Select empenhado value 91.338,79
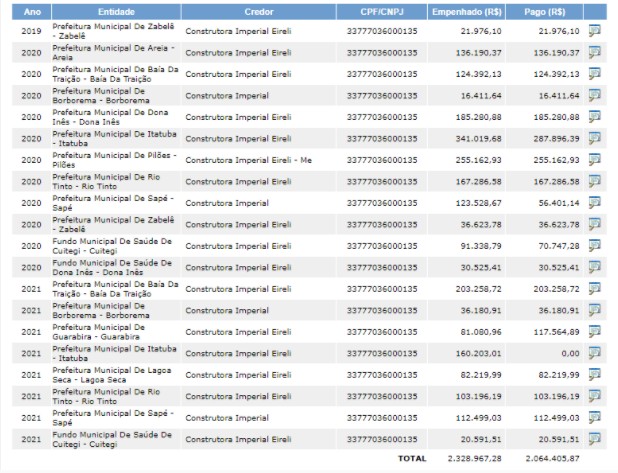The width and height of the screenshot is (618, 473). 481,246
